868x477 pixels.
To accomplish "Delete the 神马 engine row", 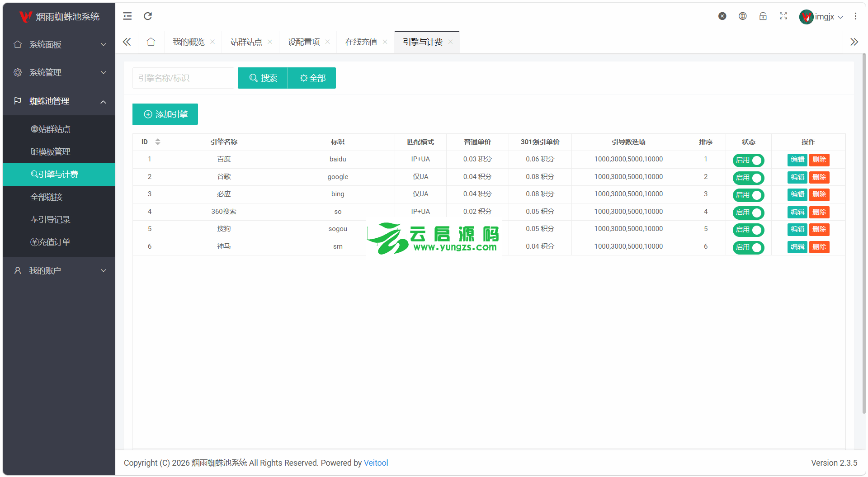I will coord(819,247).
